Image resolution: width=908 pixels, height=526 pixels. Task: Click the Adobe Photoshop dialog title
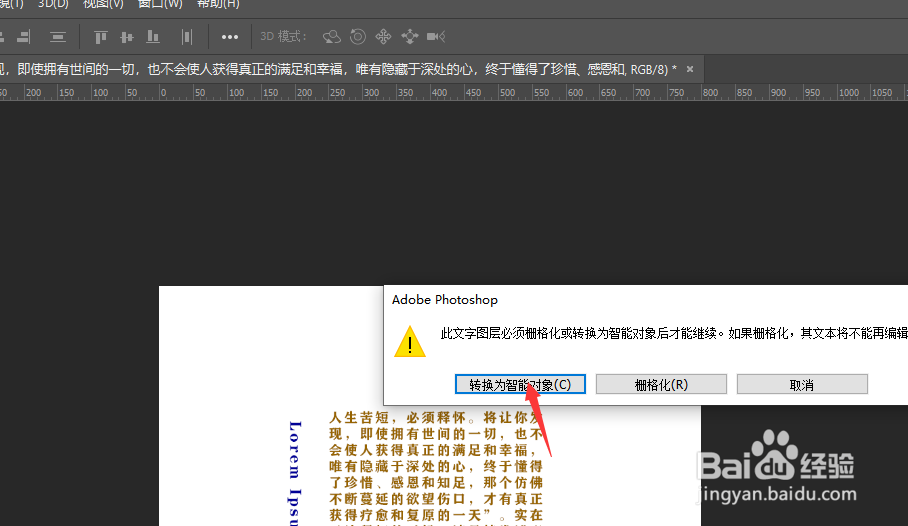[x=445, y=300]
